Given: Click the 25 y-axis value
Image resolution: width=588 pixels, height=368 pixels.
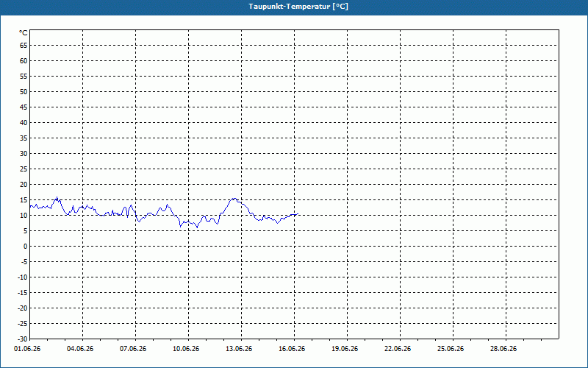Looking at the screenshot, I should tap(24, 169).
